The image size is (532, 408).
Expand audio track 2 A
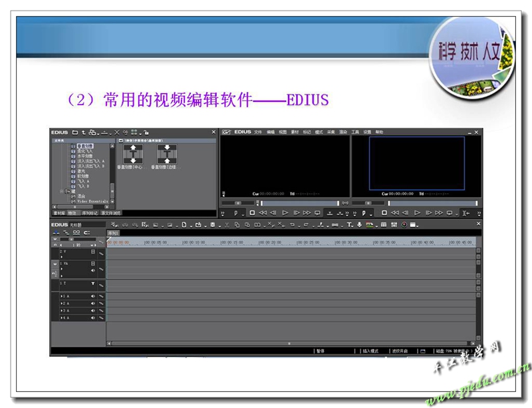point(61,304)
